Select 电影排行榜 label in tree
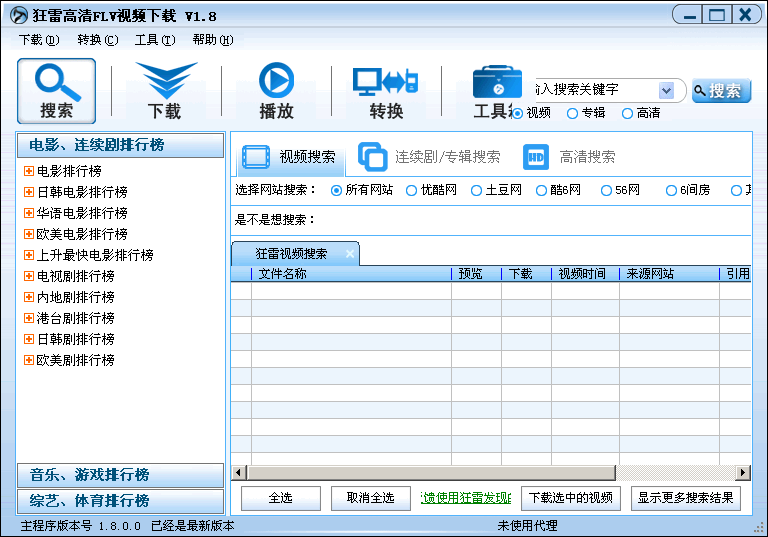 point(69,171)
